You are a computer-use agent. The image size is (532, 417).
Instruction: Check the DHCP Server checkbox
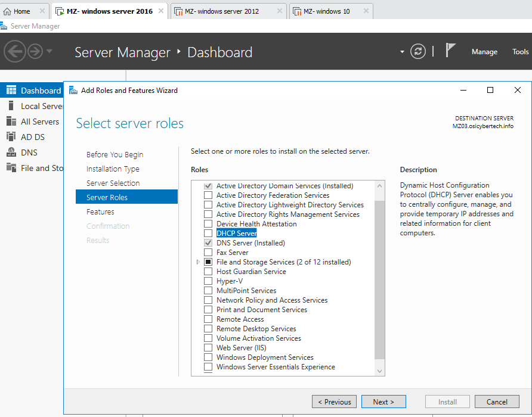point(208,234)
